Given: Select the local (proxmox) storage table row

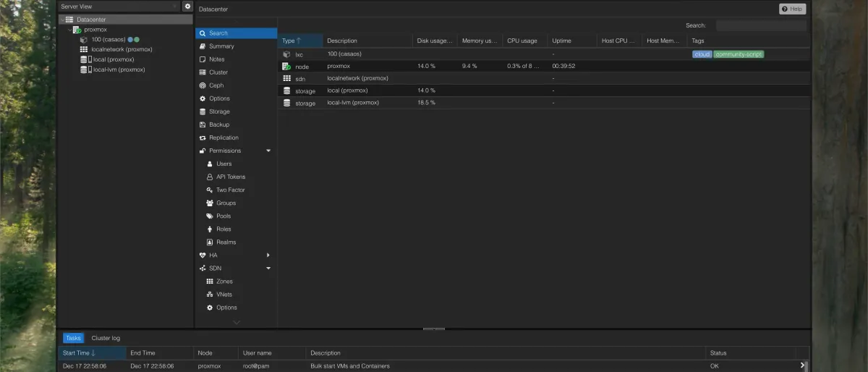Looking at the screenshot, I should pos(544,90).
